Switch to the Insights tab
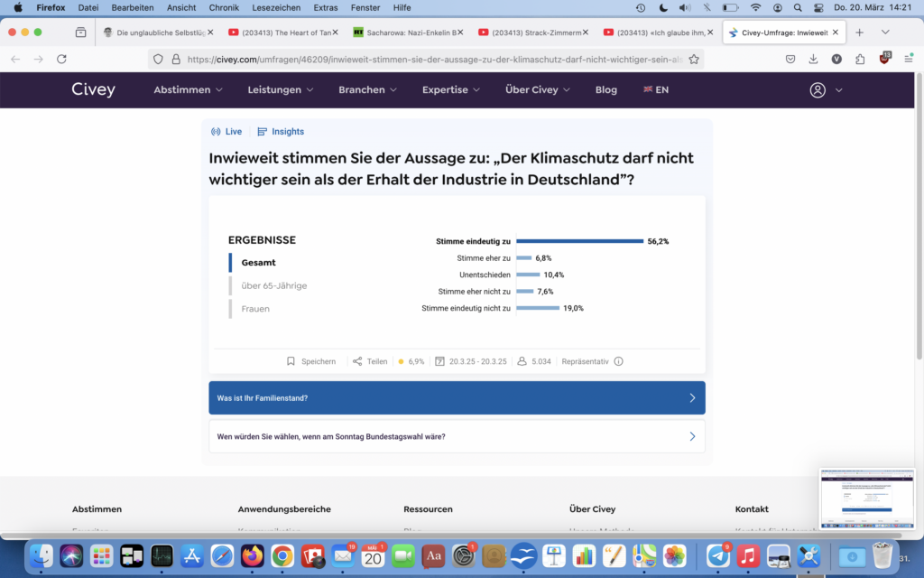The height and width of the screenshot is (578, 924). click(281, 132)
